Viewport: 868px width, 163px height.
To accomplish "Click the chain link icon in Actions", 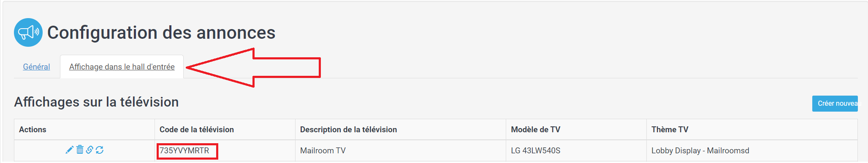I will click(x=90, y=150).
